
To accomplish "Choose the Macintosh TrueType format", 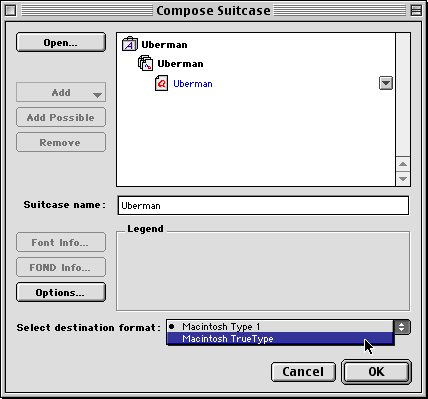I will coord(280,339).
